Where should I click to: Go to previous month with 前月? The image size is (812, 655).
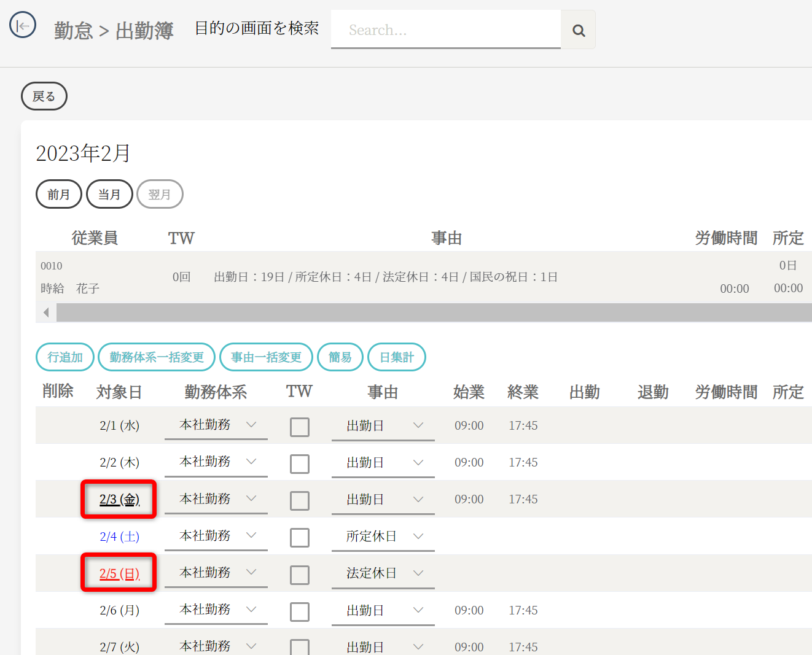[x=59, y=194]
